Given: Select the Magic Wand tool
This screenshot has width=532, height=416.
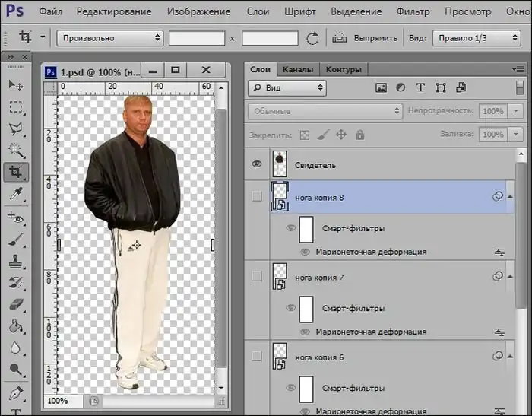Looking at the screenshot, I should click(15, 151).
